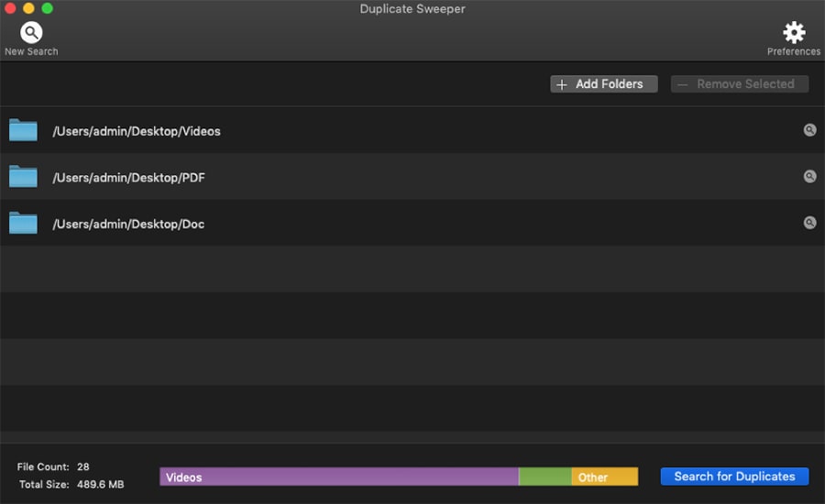This screenshot has height=504, width=825.
Task: Select the folder icon for Desktop/PDF
Action: click(23, 176)
